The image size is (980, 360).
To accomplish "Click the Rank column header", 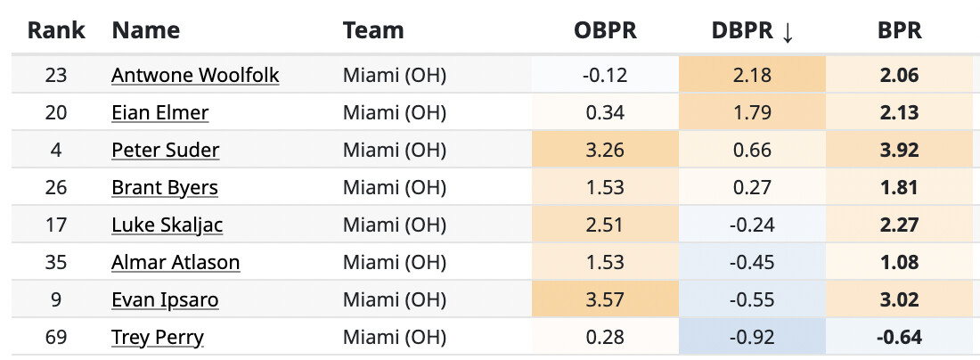I will [56, 30].
